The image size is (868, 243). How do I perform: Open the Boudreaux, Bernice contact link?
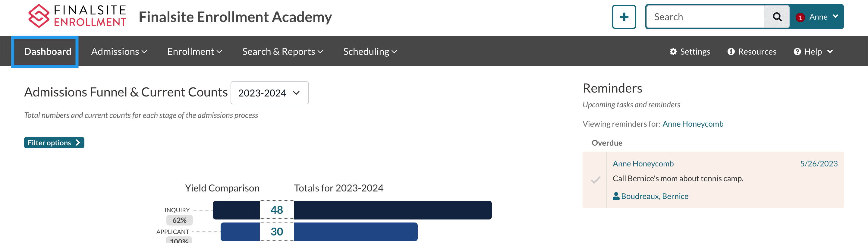point(654,196)
